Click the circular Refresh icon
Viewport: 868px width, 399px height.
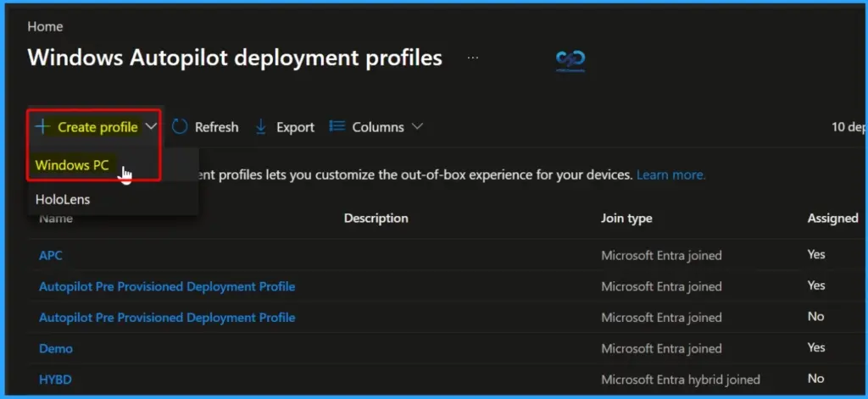pos(180,127)
